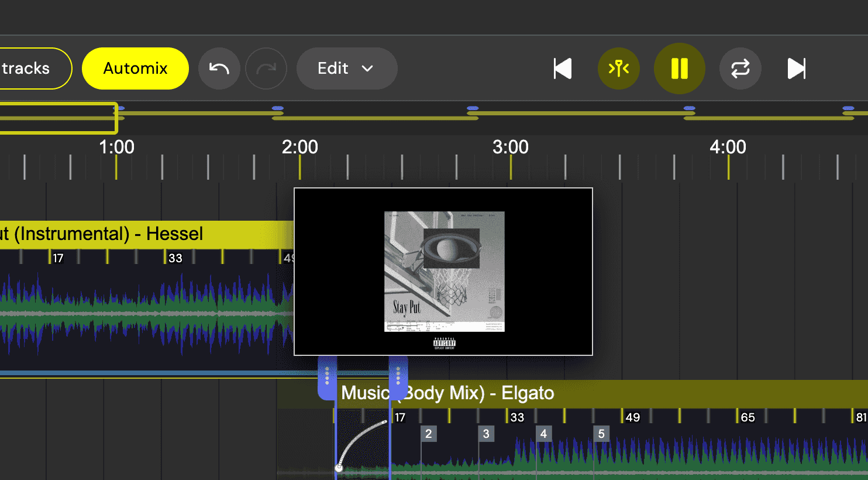The width and height of the screenshot is (868, 480).
Task: Undo the last edit
Action: [x=219, y=68]
